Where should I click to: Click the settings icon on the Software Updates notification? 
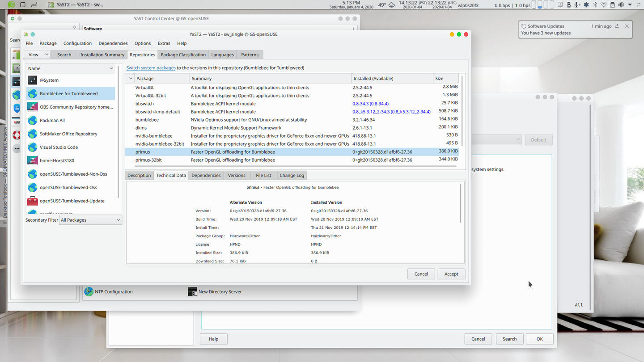[617, 26]
